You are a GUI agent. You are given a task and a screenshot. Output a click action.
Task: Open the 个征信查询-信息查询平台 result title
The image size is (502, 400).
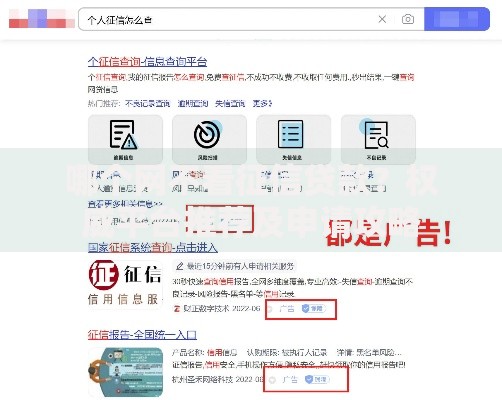click(x=147, y=62)
